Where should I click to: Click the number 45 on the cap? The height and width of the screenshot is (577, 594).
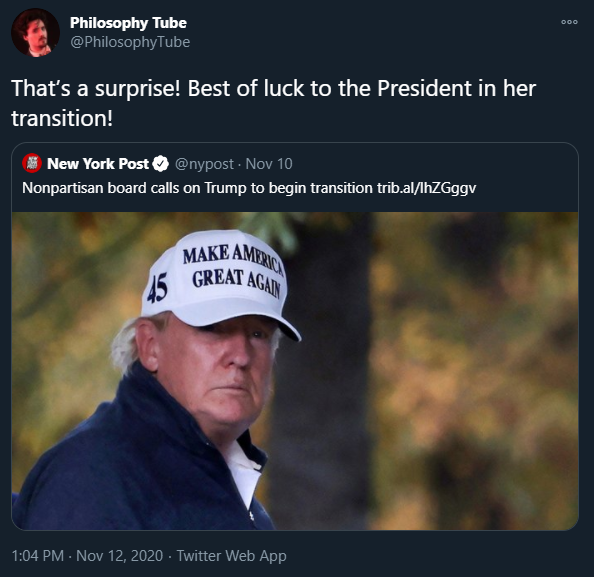(157, 289)
